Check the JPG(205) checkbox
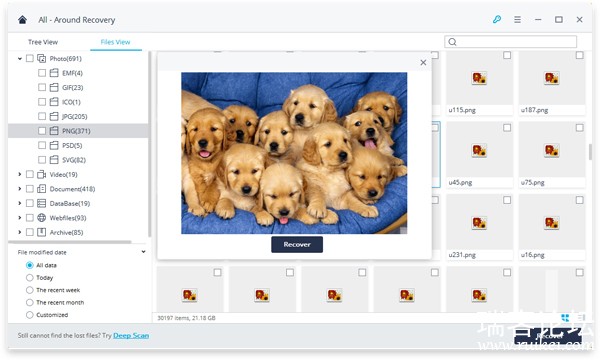Screen dimensions: 600x360 [42, 116]
